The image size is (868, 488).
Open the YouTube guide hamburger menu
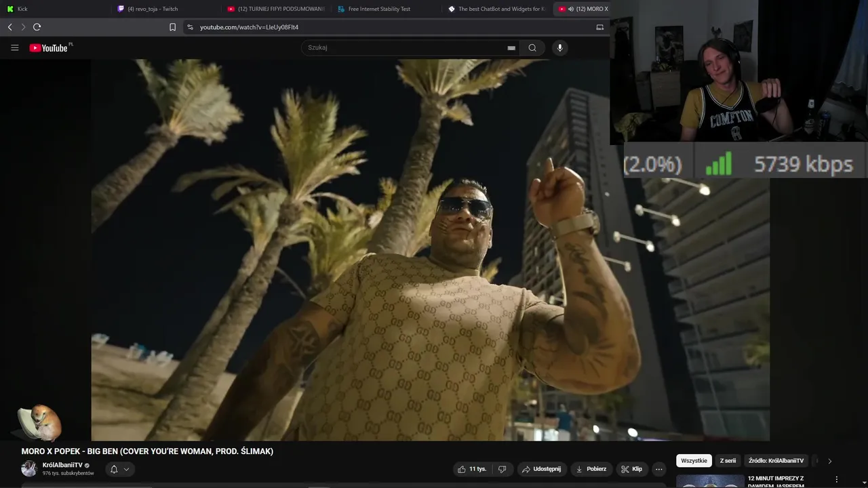14,47
